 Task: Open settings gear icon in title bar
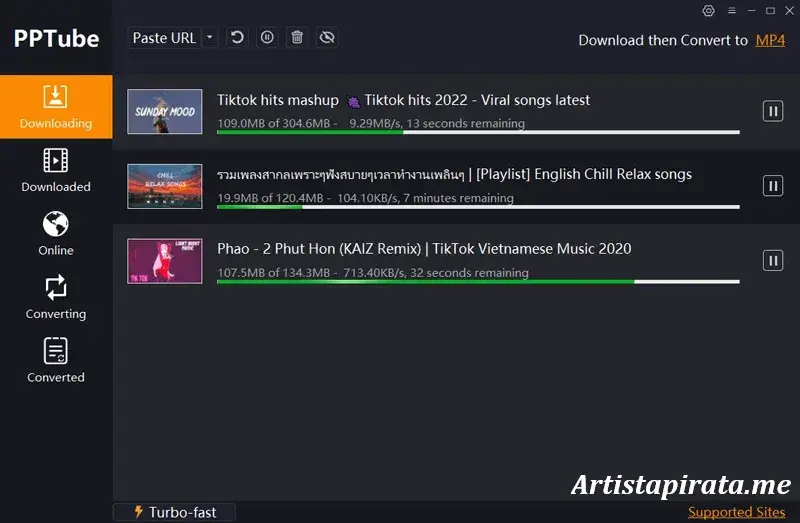[708, 11]
